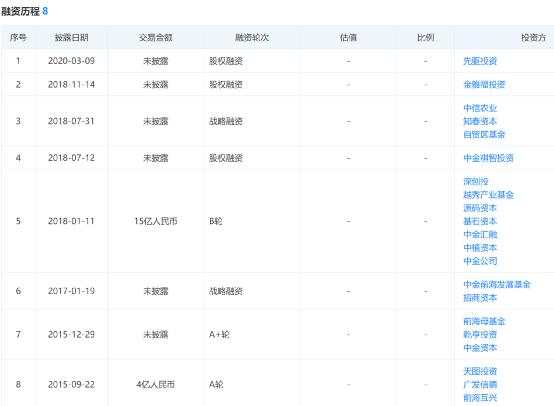
Task: Click 股权融资 in the 2018-07-12 row
Action: click(x=226, y=158)
